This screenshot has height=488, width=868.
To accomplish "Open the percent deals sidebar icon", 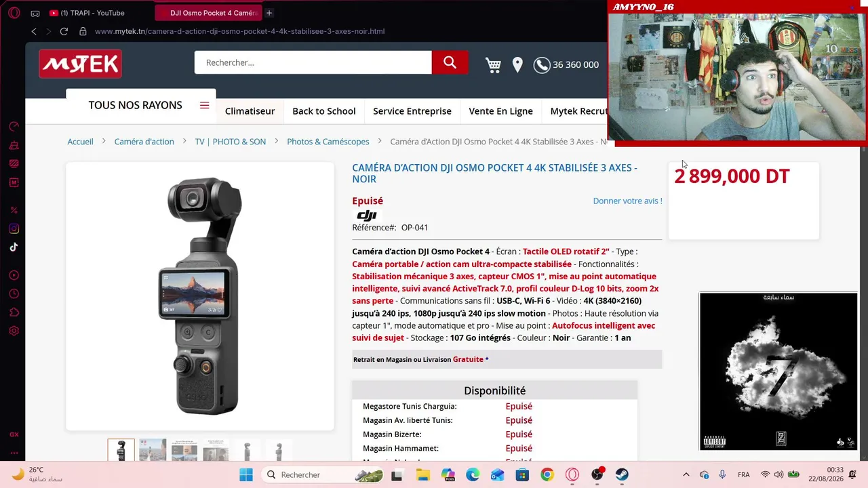I will click(x=14, y=210).
